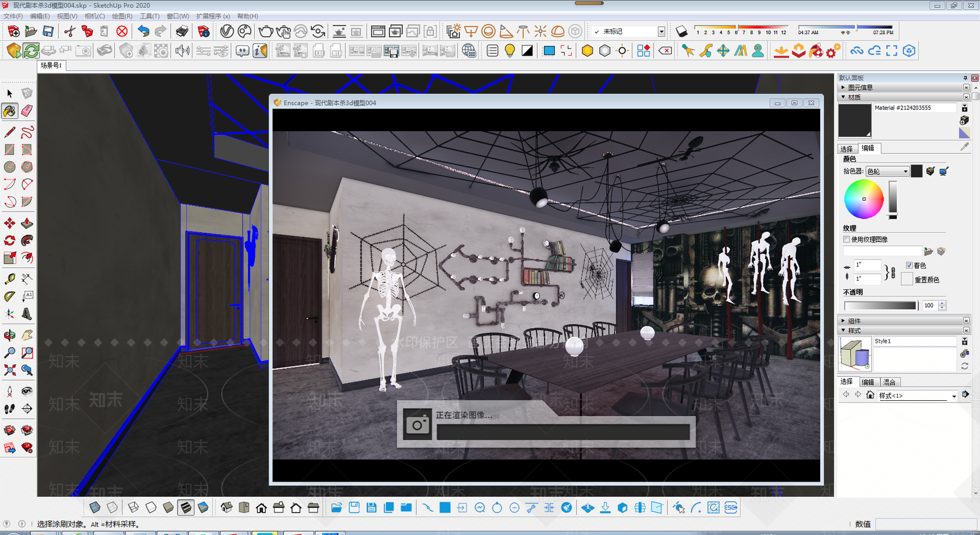The image size is (980, 535).
Task: Click the opacity gradient slider
Action: coord(880,305)
